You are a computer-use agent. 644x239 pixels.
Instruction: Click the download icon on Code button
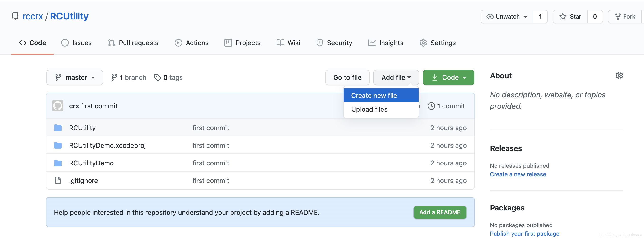[435, 78]
